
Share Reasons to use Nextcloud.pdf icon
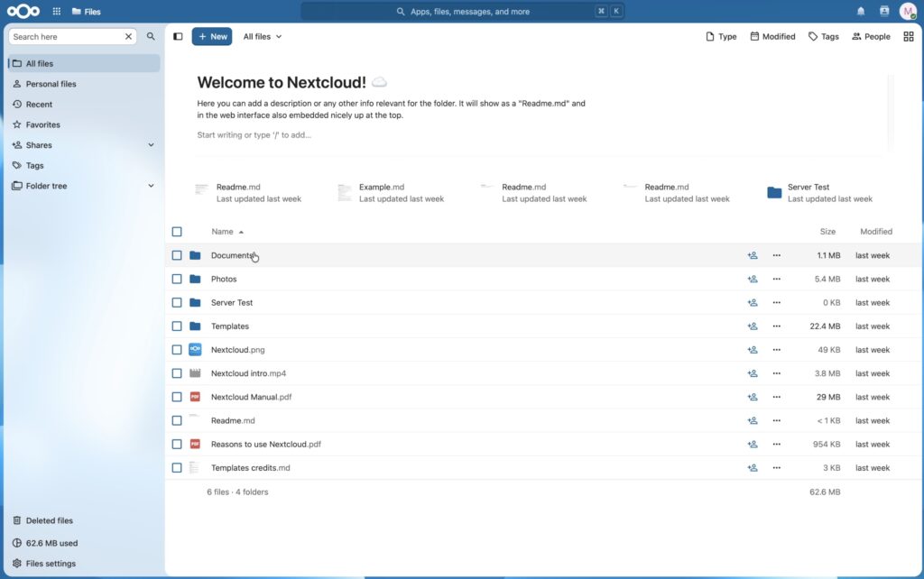pos(753,444)
